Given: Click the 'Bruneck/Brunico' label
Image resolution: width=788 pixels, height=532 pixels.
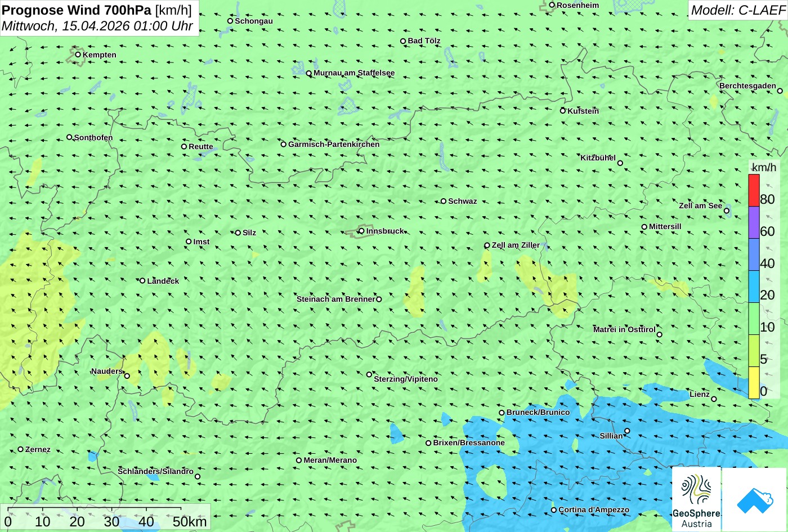Looking at the screenshot, I should click(538, 412).
